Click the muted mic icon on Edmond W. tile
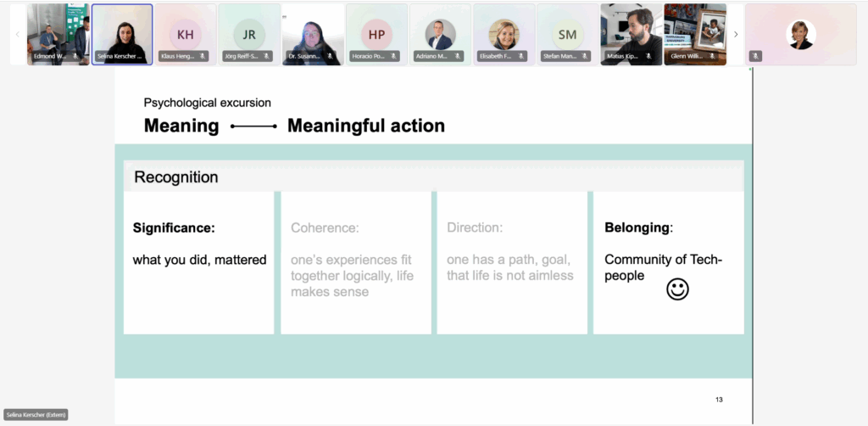The width and height of the screenshot is (868, 426). tap(75, 57)
